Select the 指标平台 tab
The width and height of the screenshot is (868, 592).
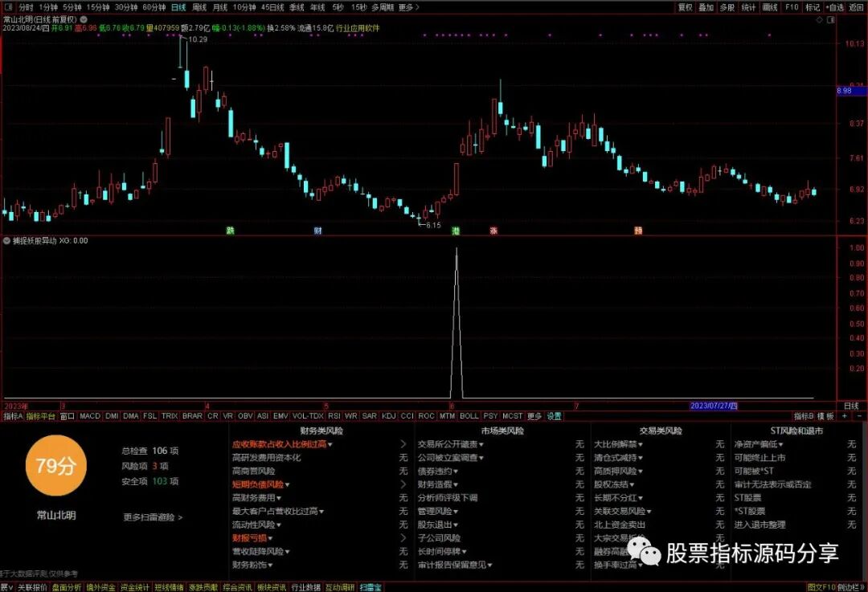(x=41, y=416)
